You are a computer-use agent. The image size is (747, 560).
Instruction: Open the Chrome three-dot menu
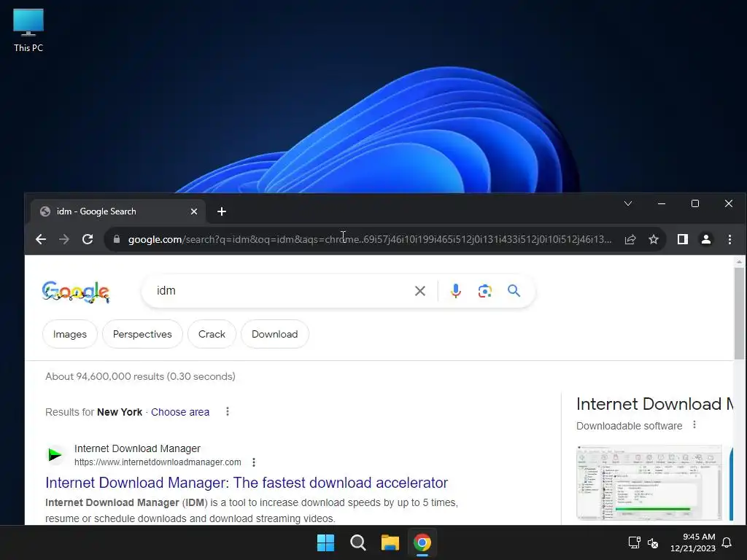click(729, 239)
